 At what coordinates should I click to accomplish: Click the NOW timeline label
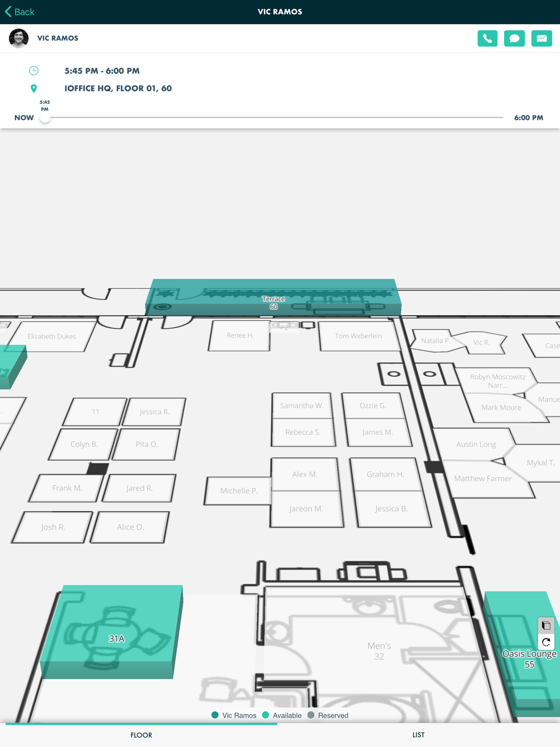[24, 118]
